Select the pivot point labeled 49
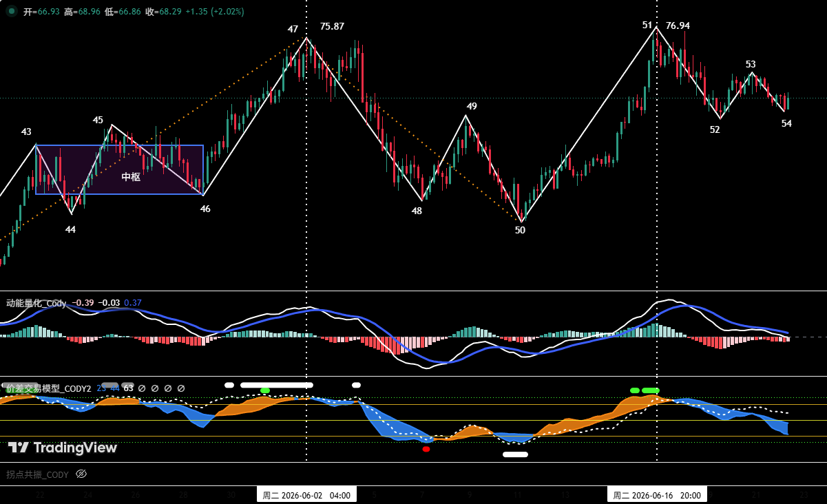Viewport: 827px width, 504px height. coord(472,106)
